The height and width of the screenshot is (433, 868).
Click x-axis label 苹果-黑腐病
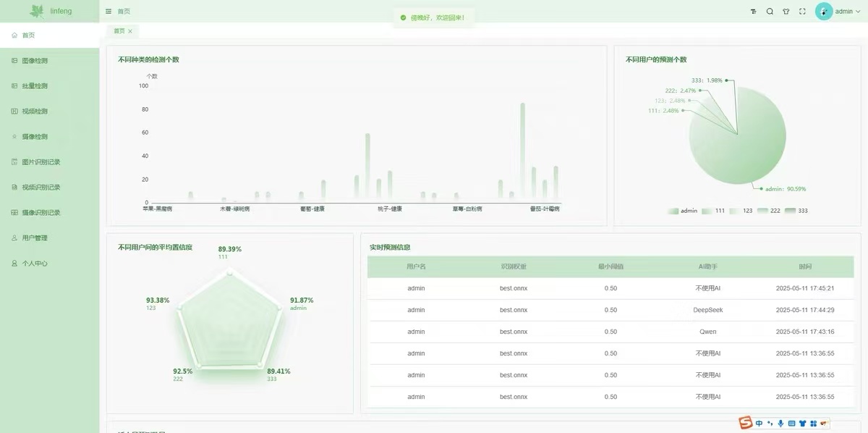(158, 209)
